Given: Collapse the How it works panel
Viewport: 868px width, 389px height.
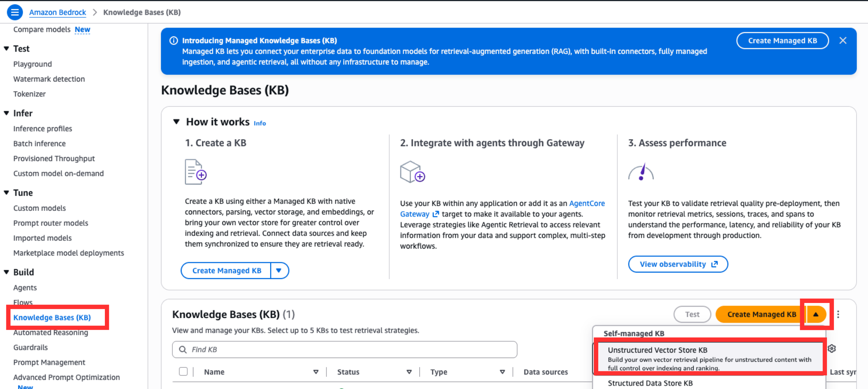Looking at the screenshot, I should pos(176,122).
